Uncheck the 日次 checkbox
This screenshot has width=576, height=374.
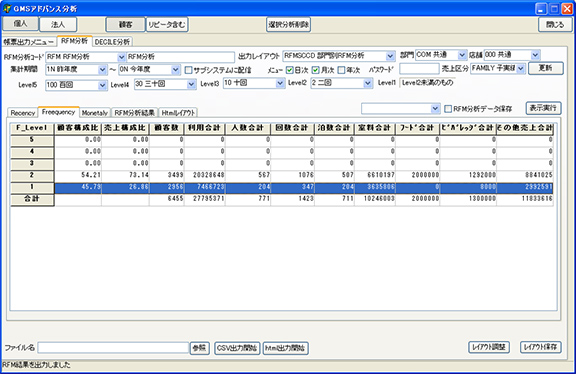[290, 69]
